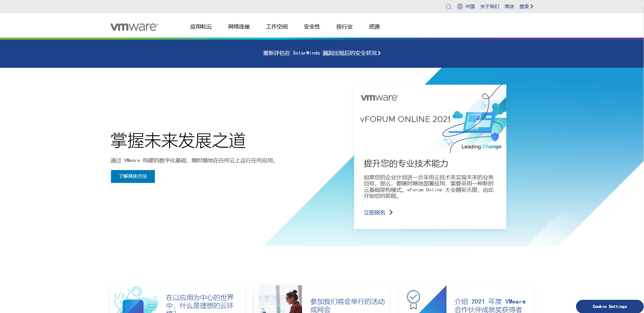Click the chevron next to 登录
The width and height of the screenshot is (644, 313).
coord(532,6)
